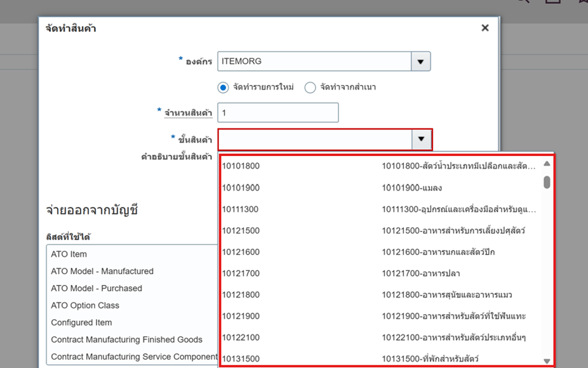Select ATO Item in available list

coord(69,254)
